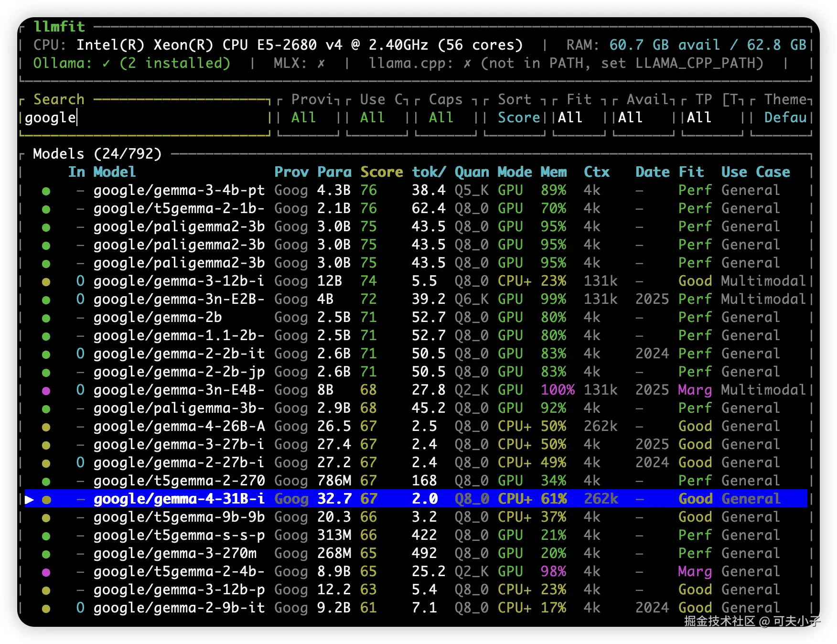Click the yellow dot for google/gemma-4-26B-A
The image size is (837, 644).
point(46,427)
